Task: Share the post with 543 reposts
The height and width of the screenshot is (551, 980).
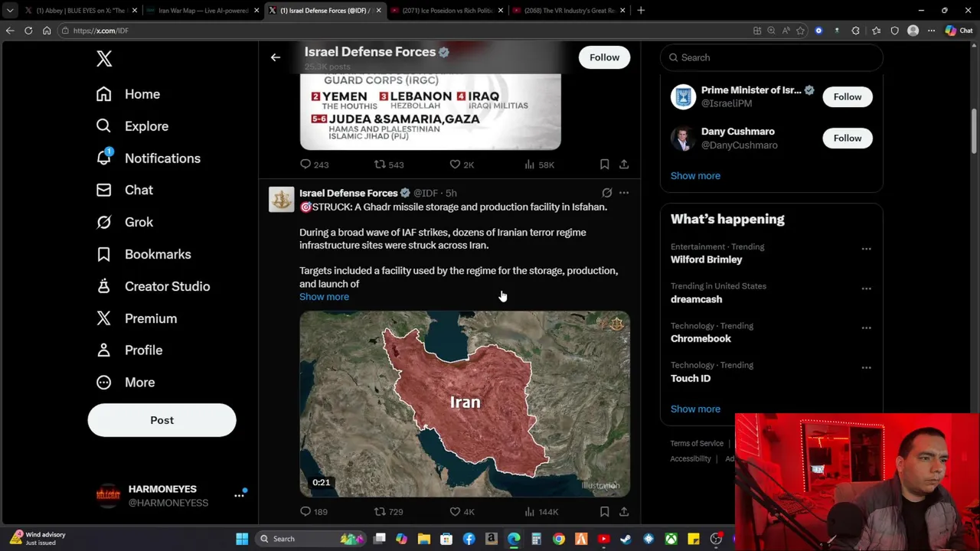Action: point(624,165)
